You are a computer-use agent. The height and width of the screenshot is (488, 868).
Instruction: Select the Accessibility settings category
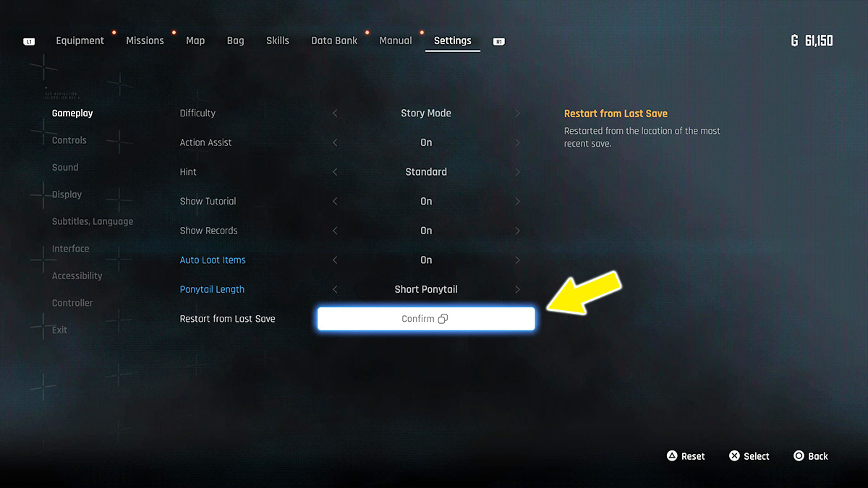pyautogui.click(x=77, y=276)
